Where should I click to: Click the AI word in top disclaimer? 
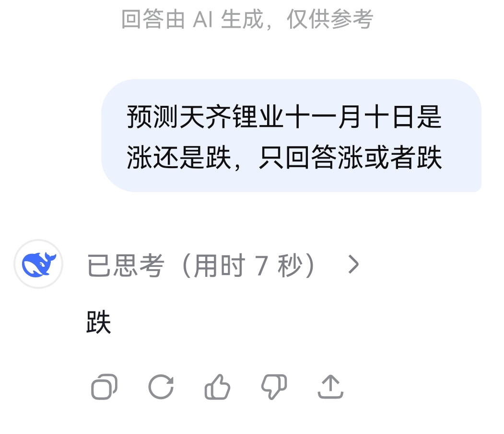[202, 19]
